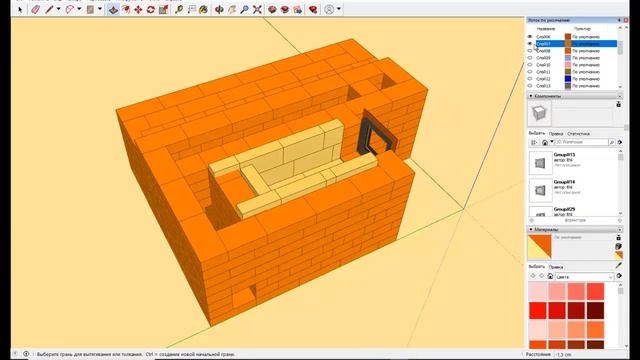Click the Send to LayOut icon

(298, 9)
